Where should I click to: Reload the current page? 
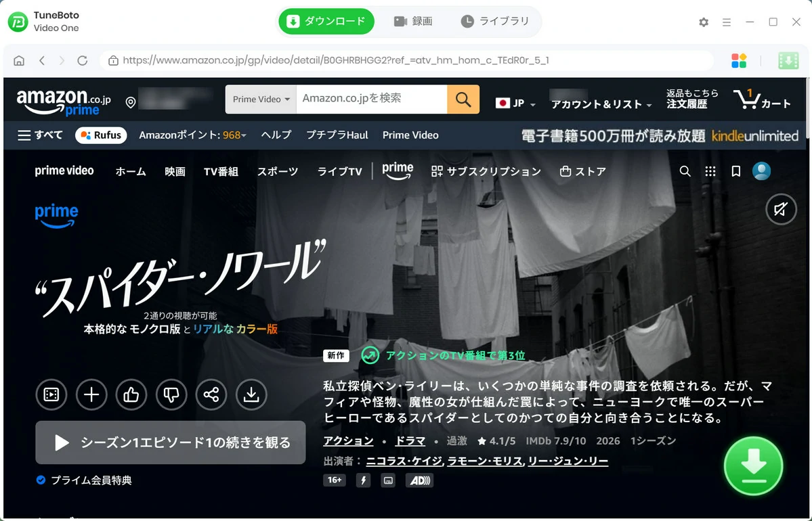pyautogui.click(x=83, y=60)
